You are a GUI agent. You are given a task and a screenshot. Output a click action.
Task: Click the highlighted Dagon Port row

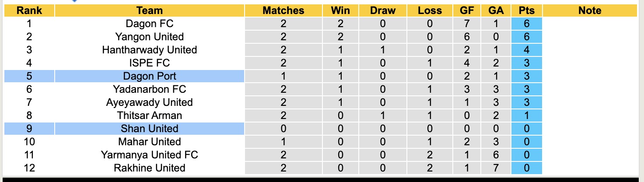click(150, 76)
